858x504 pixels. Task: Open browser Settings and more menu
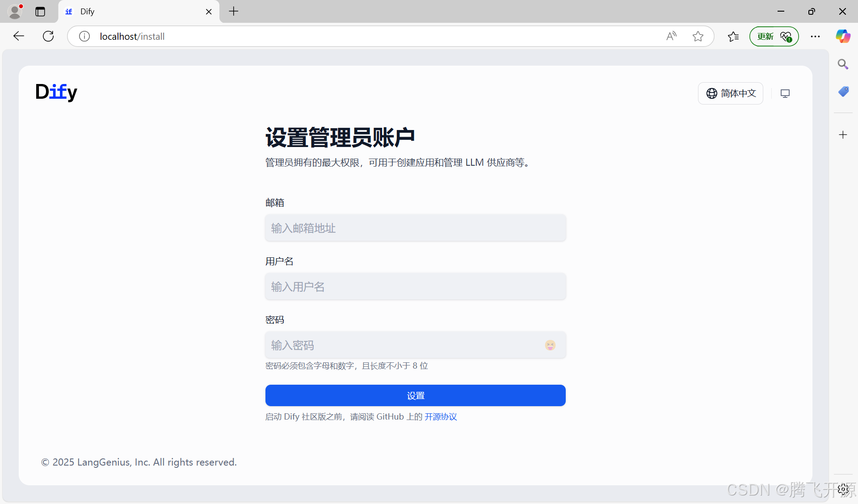pos(816,36)
